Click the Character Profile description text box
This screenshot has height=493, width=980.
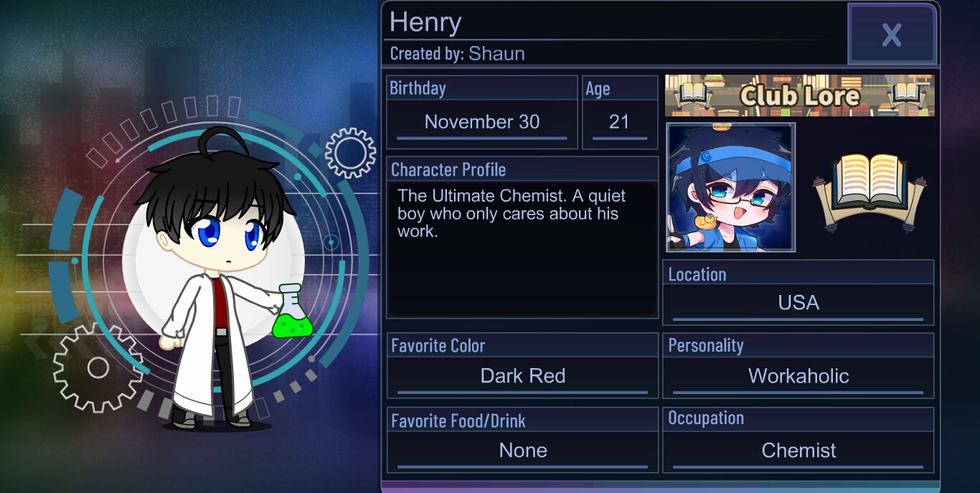click(522, 249)
